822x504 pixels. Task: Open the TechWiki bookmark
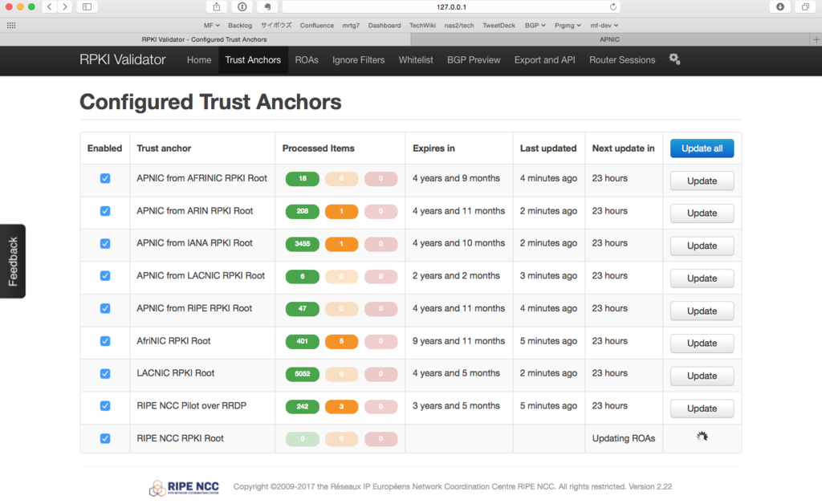point(422,25)
